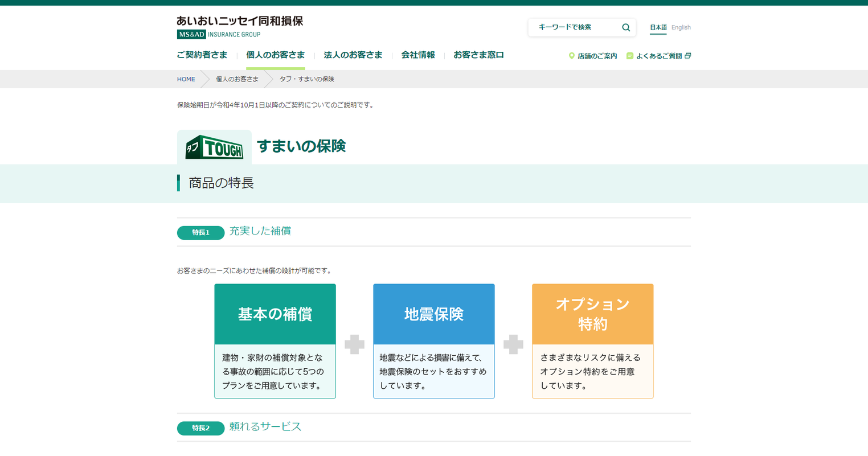This screenshot has width=868, height=456.
Task: Click the MS&AD Insurance Group logo
Action: (219, 34)
